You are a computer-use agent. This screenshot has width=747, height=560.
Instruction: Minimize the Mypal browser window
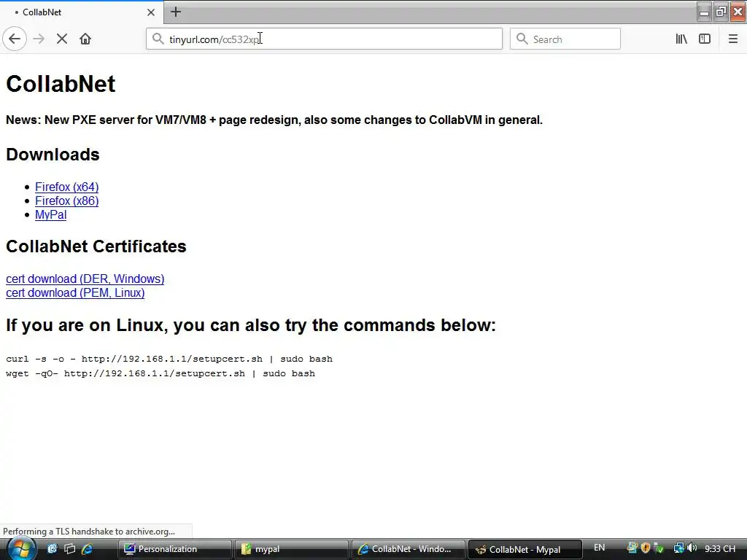pos(704,12)
